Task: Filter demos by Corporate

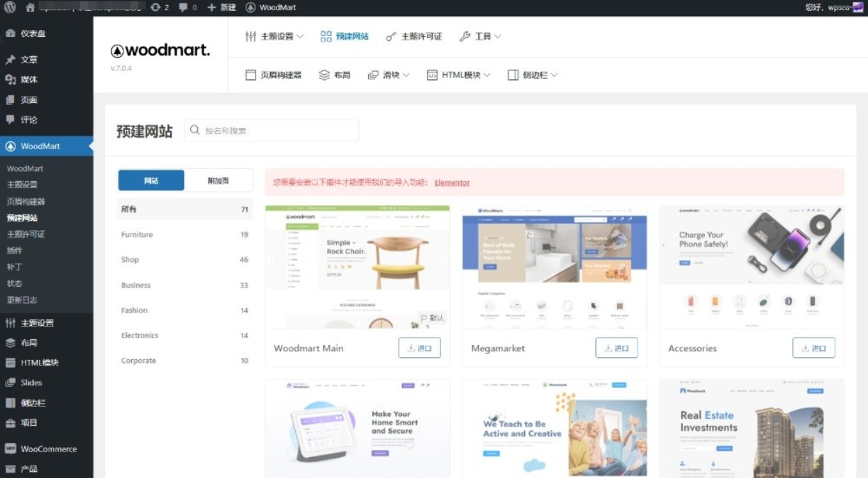Action: (x=185, y=361)
